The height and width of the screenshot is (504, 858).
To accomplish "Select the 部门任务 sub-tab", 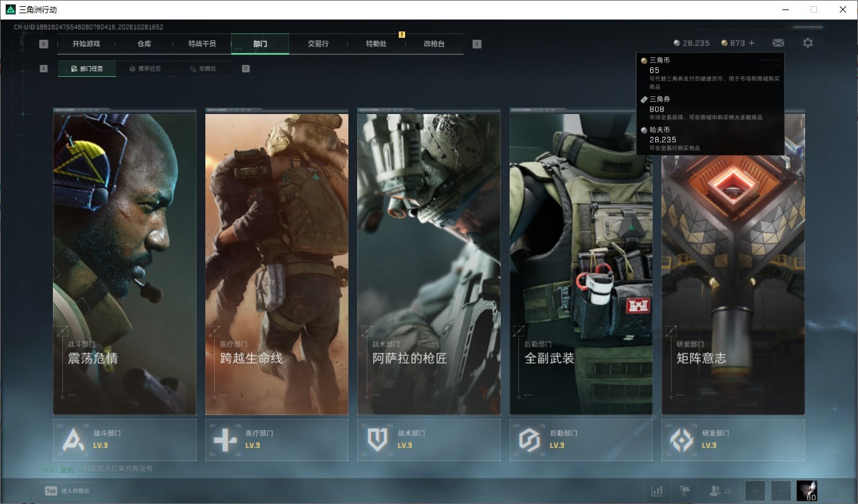I will pos(87,69).
